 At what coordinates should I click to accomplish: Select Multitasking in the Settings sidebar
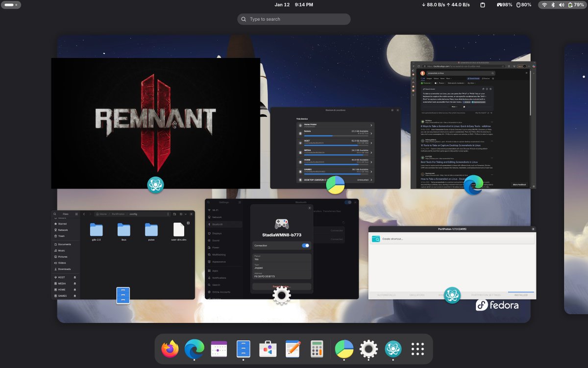pos(224,255)
